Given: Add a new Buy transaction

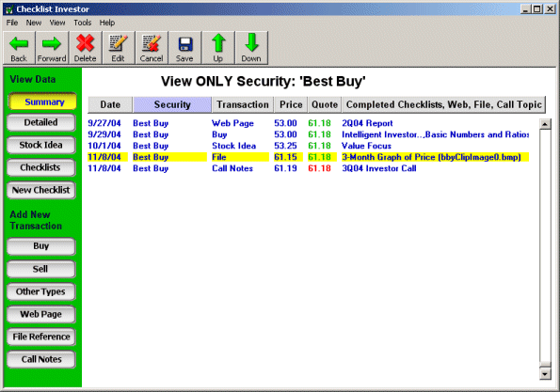Looking at the screenshot, I should point(41,246).
